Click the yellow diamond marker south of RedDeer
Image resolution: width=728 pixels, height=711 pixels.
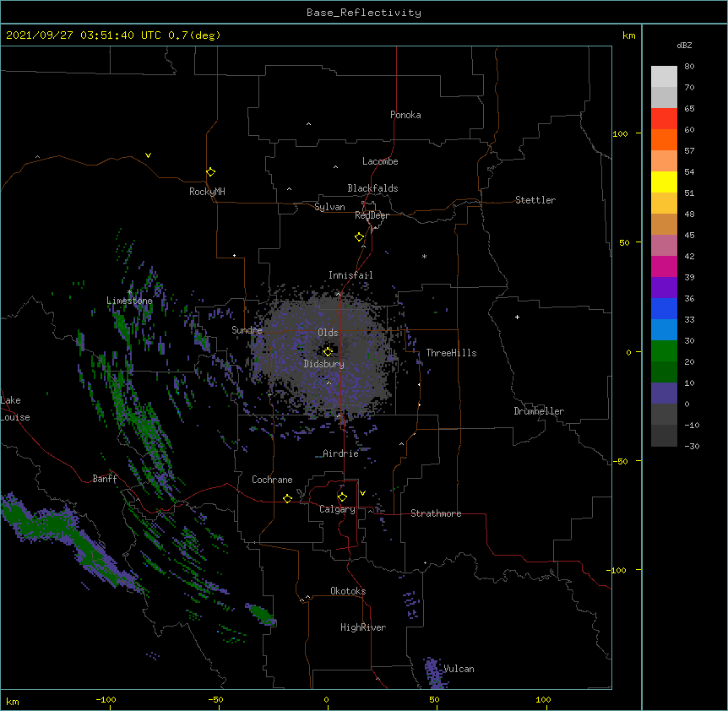coord(359,237)
